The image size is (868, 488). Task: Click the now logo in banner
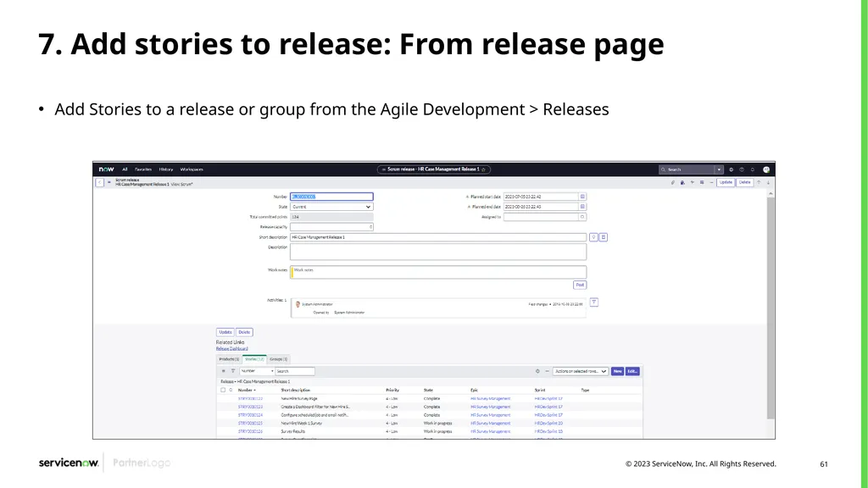coord(106,169)
